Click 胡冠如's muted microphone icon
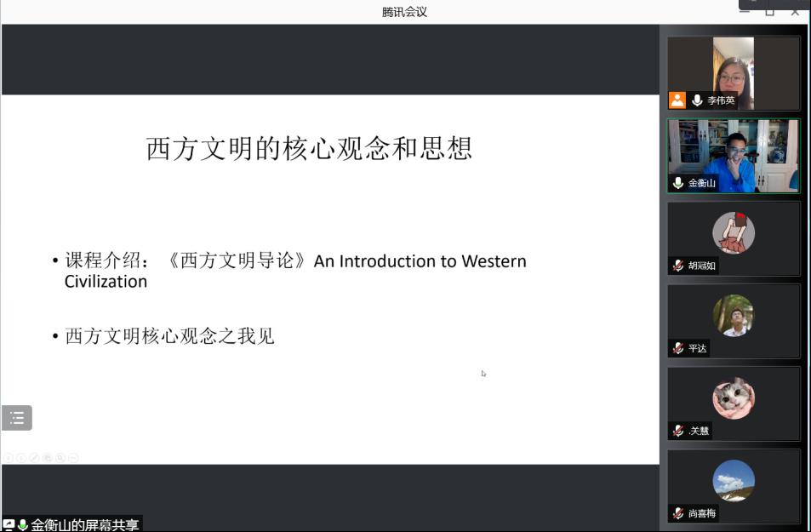 pyautogui.click(x=678, y=266)
